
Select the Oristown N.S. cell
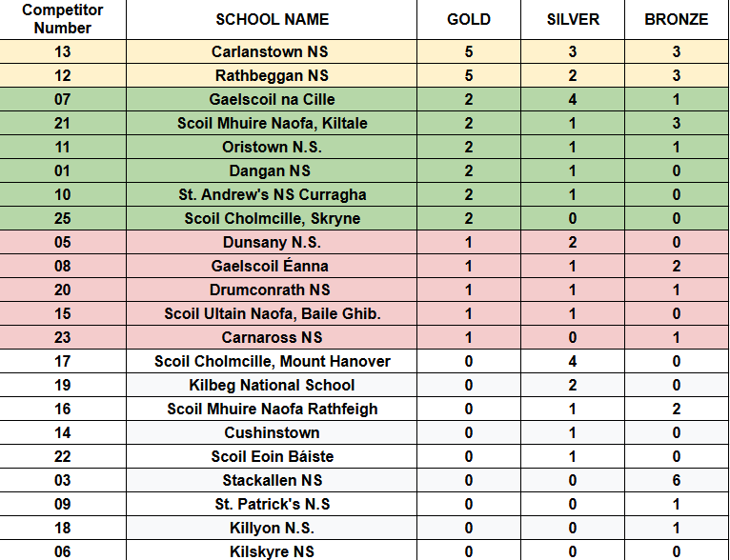pos(272,147)
